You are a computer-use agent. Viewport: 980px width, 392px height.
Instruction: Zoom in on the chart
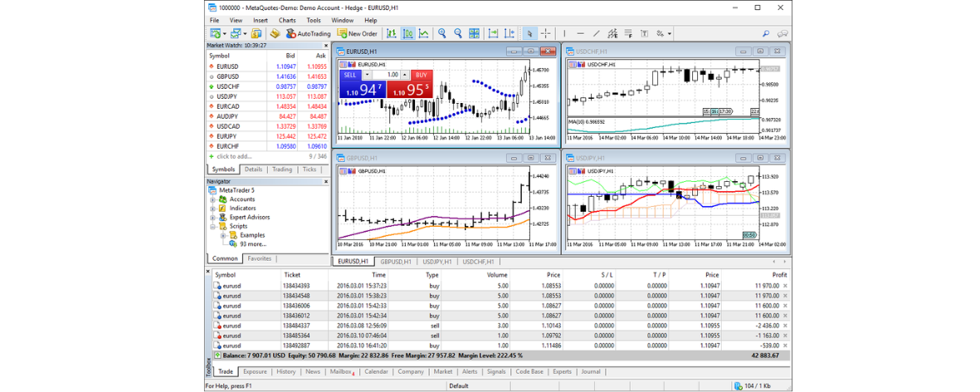(x=442, y=33)
